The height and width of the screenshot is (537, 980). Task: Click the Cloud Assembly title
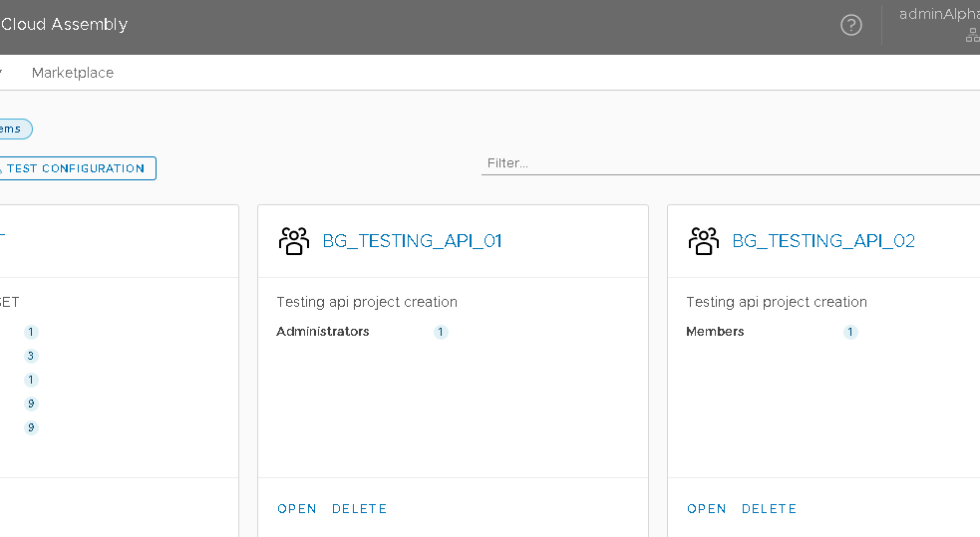pos(64,24)
